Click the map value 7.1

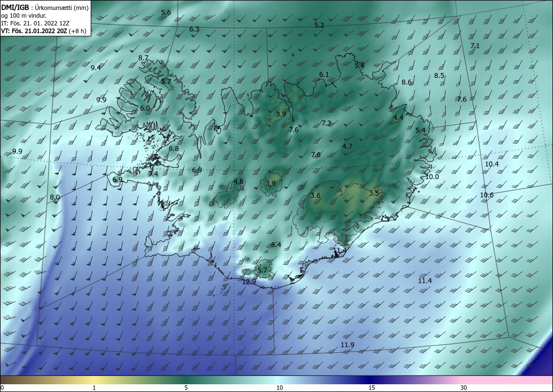click(x=475, y=46)
